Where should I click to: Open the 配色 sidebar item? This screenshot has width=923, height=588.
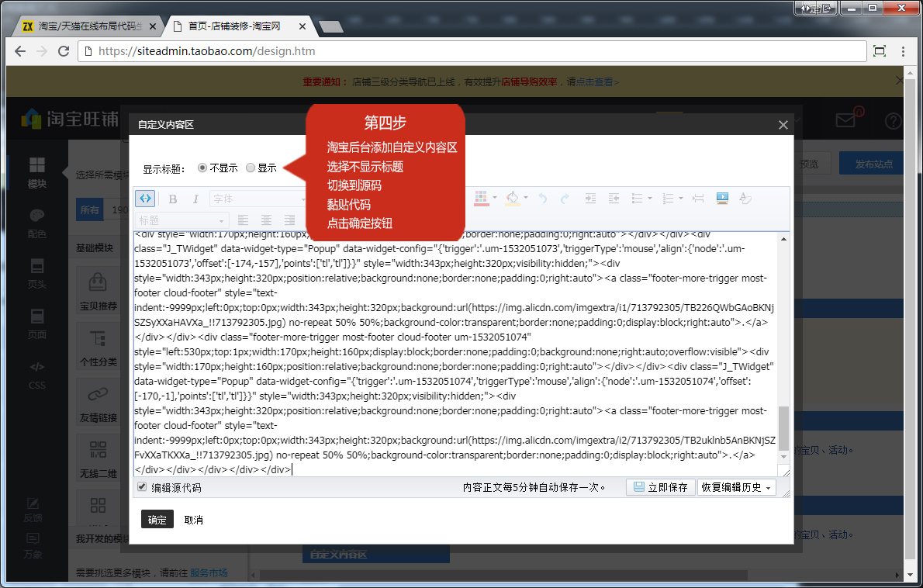(37, 223)
